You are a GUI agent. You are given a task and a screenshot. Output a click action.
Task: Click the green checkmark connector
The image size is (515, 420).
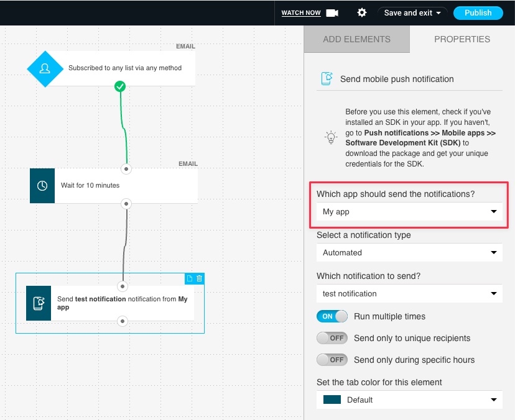coord(120,86)
